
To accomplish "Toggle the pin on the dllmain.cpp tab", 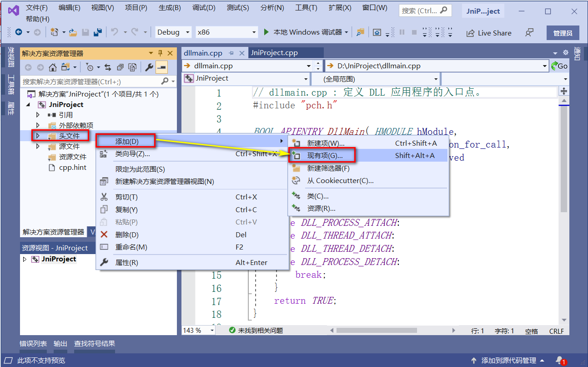I will pyautogui.click(x=231, y=53).
